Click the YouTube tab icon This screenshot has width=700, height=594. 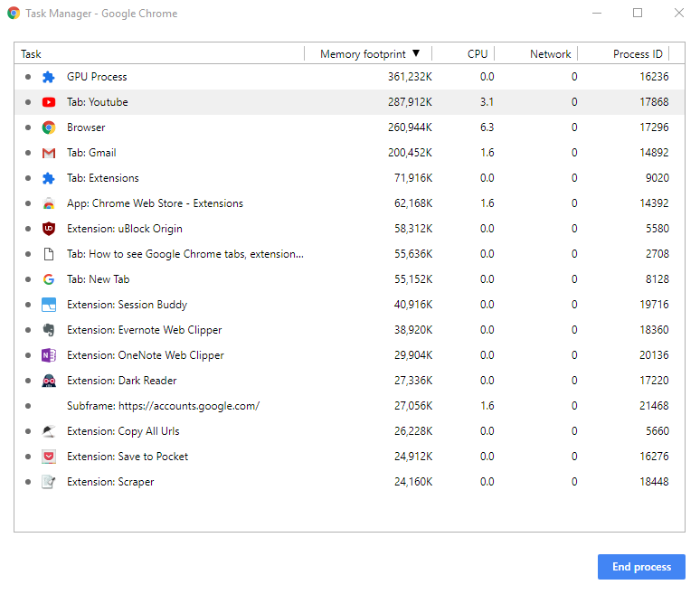coord(49,103)
